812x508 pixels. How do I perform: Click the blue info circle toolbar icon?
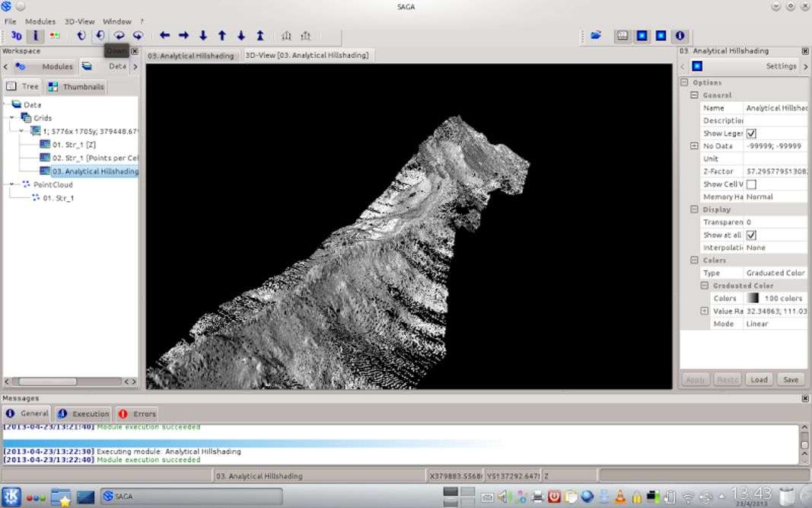coord(680,36)
